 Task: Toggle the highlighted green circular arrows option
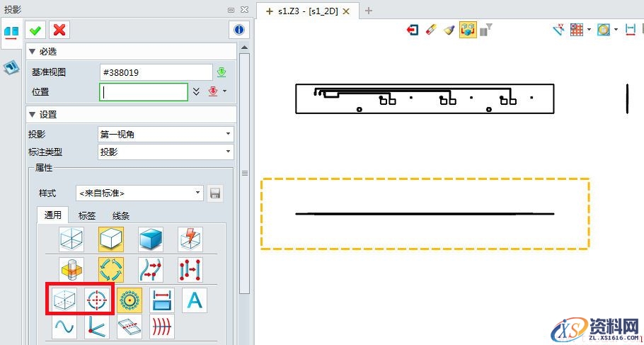tap(110, 270)
